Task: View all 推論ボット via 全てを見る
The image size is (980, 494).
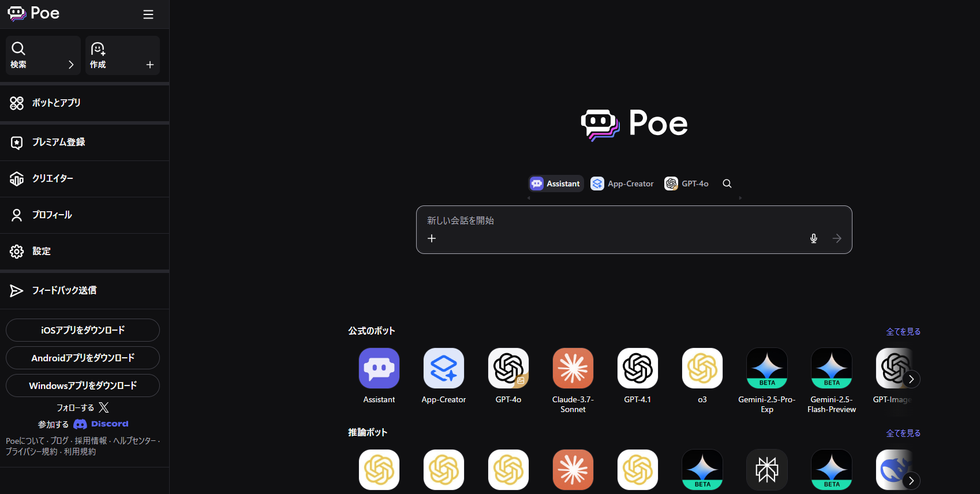Action: (903, 433)
